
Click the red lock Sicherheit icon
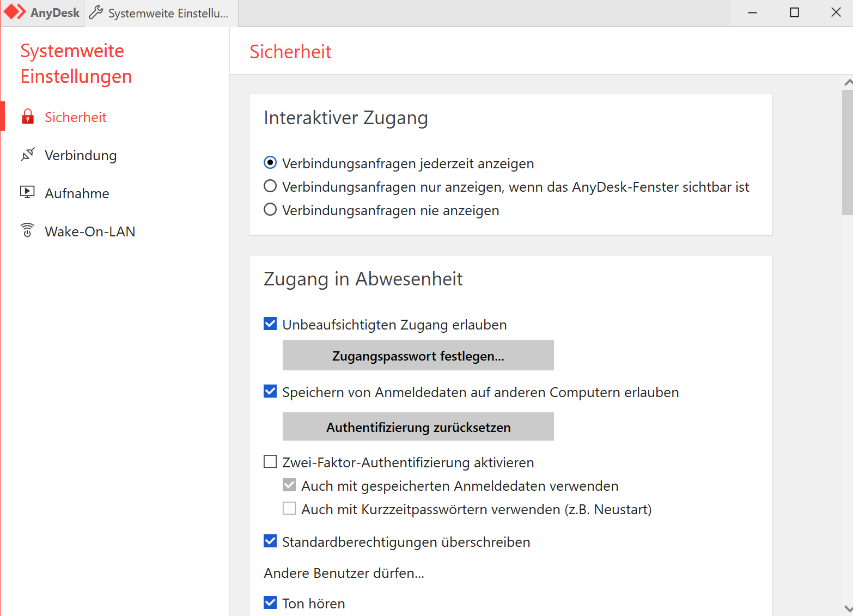[x=28, y=117]
